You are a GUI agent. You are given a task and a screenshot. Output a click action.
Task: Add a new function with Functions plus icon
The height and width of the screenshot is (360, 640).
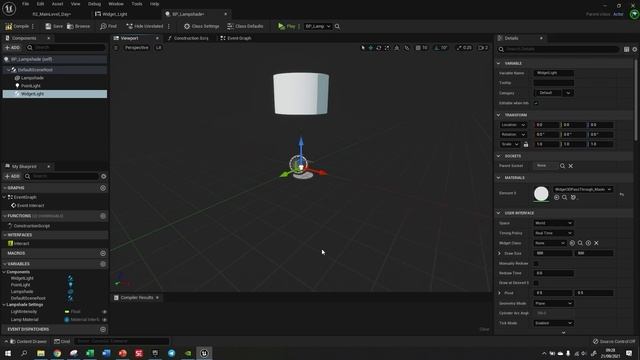pos(103,216)
